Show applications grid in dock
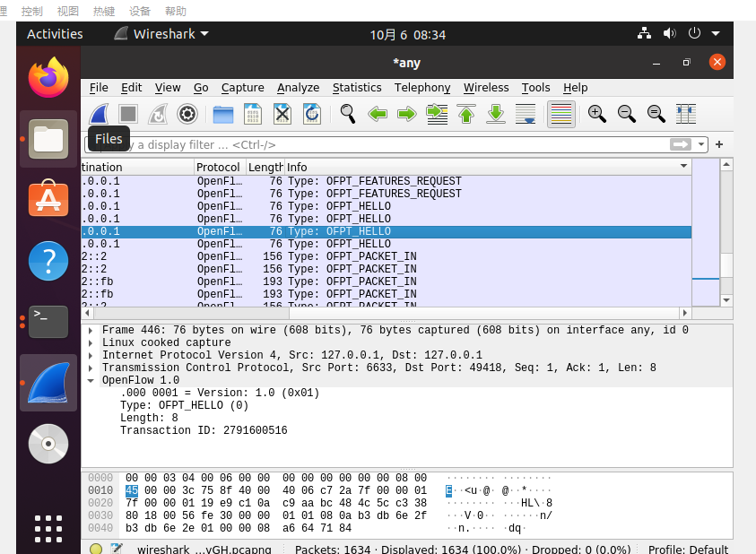 [x=48, y=528]
